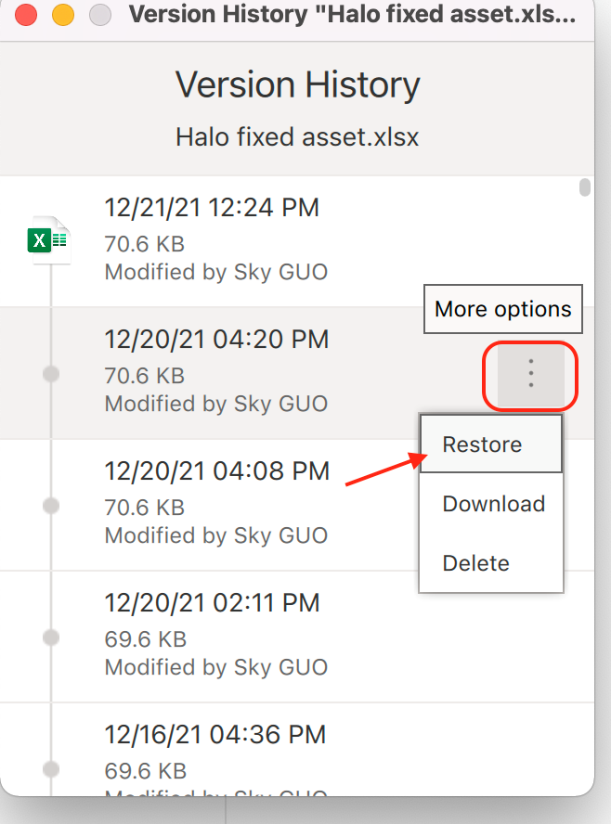Open the vertical ellipsis More options icon
Viewport: 611px width, 824px height.
click(529, 374)
